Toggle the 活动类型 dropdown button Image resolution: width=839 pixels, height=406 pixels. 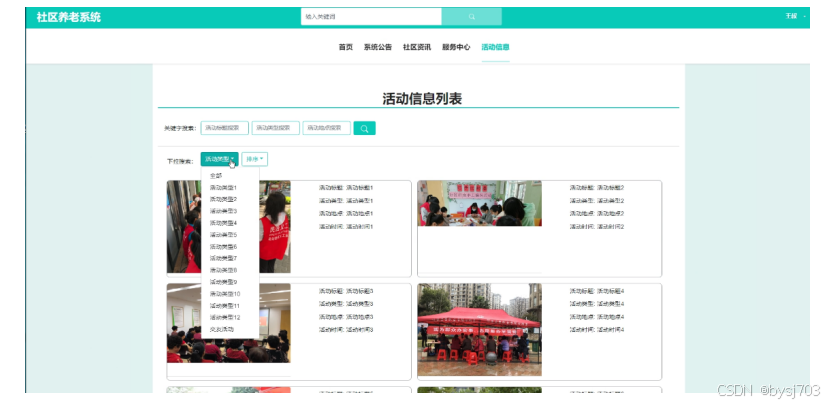tap(219, 159)
